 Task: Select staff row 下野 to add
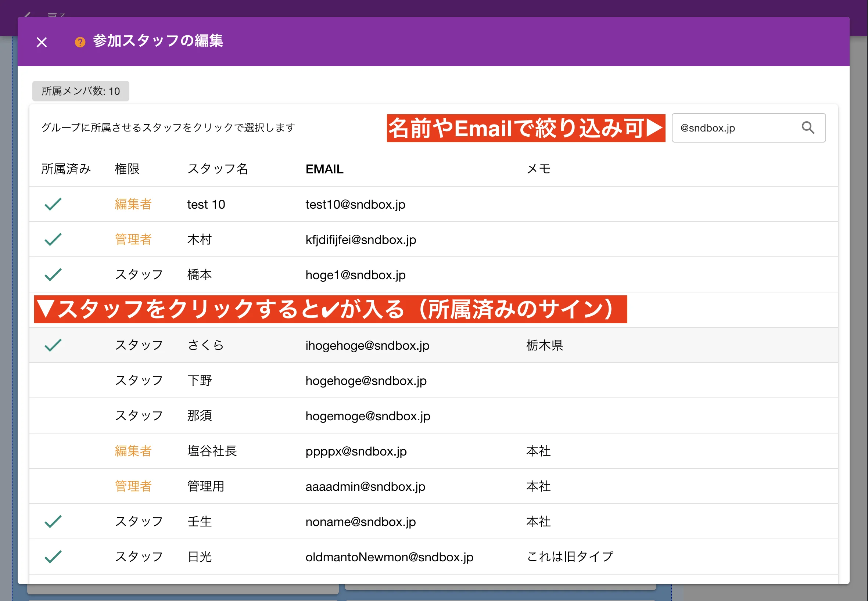[200, 380]
